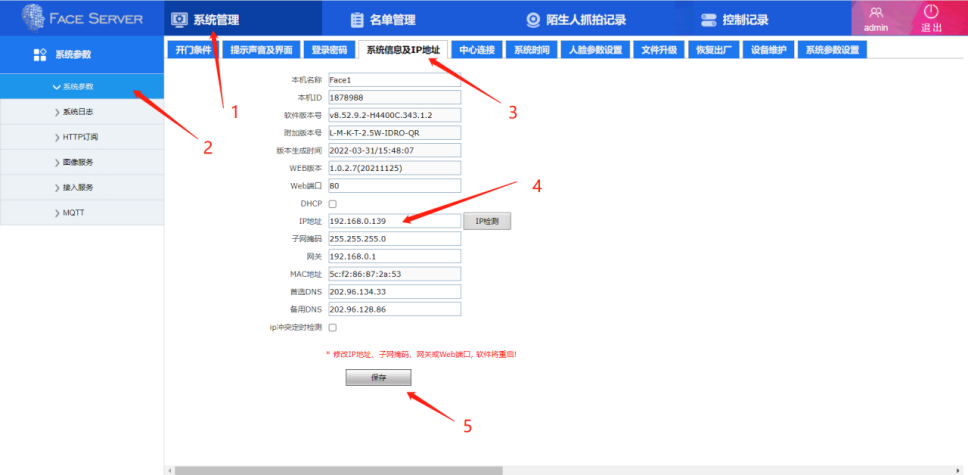Click the 软件版本号 field
The width and height of the screenshot is (968, 475).
point(394,115)
